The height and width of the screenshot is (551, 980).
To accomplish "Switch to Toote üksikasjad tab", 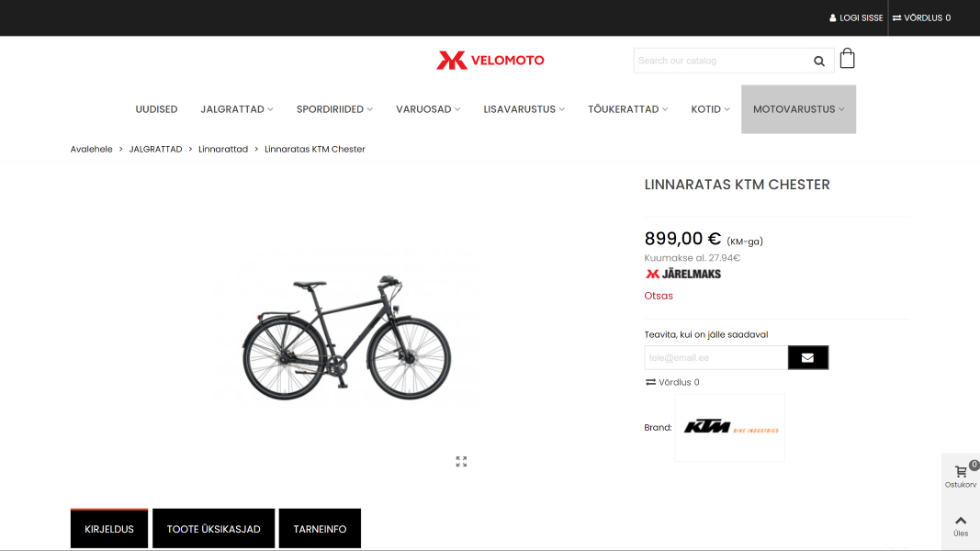I will coord(214,529).
